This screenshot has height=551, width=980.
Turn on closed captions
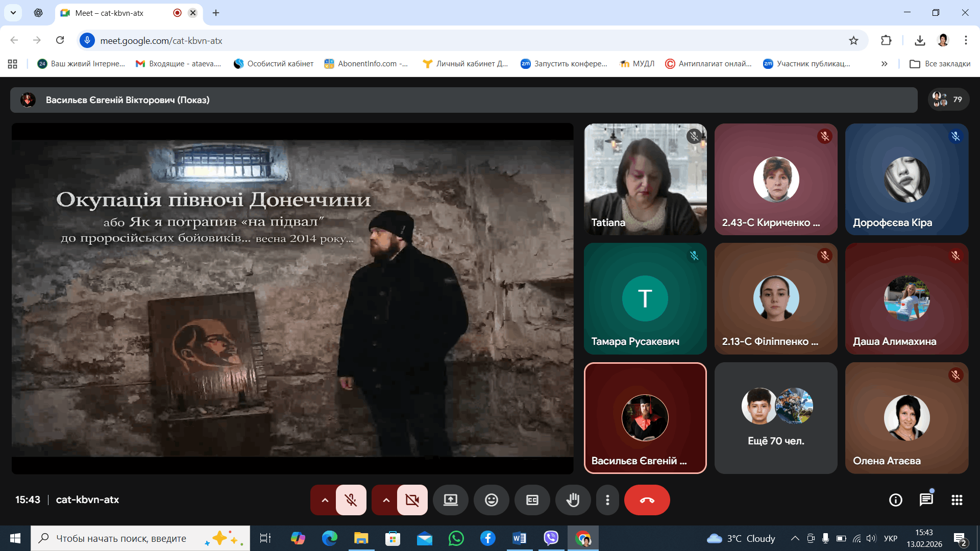coord(532,500)
